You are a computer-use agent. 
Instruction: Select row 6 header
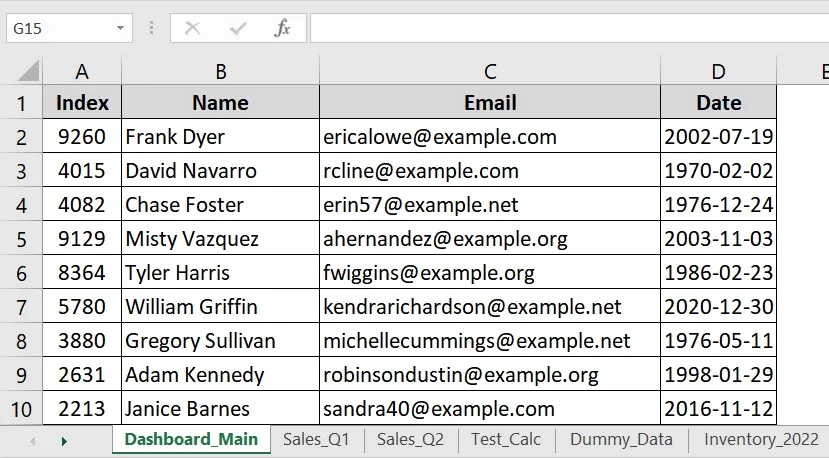click(21, 272)
